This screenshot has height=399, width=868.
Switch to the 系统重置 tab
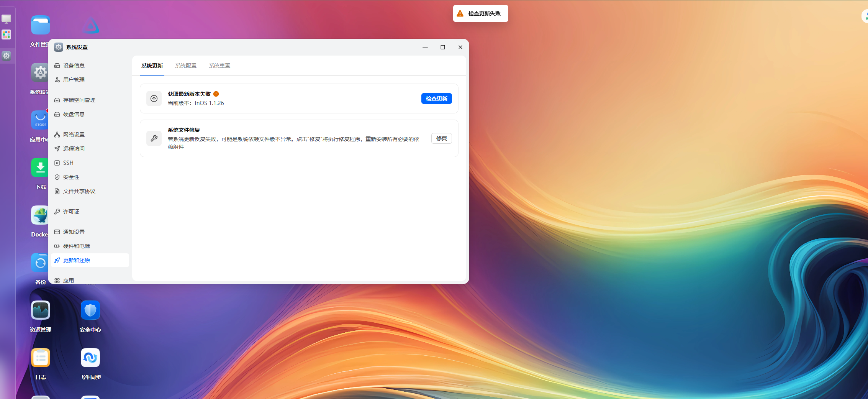coord(219,66)
